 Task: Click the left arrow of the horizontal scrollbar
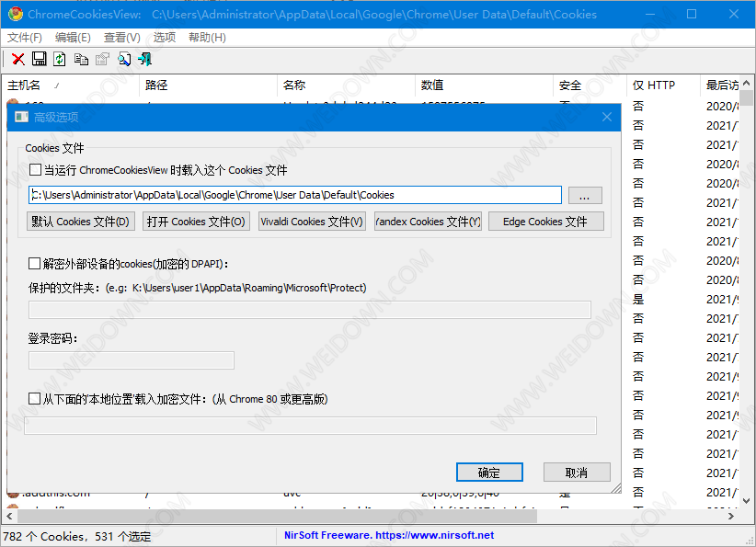(x=9, y=516)
